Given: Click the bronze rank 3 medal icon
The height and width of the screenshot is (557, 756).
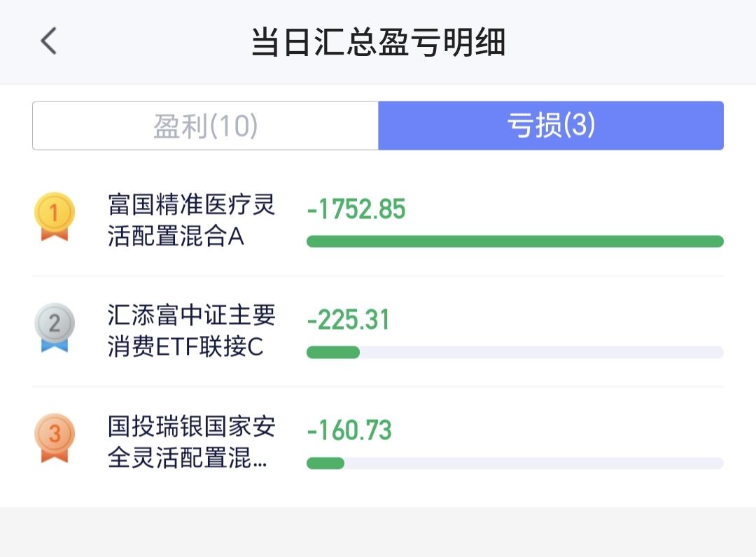Looking at the screenshot, I should point(55,438).
